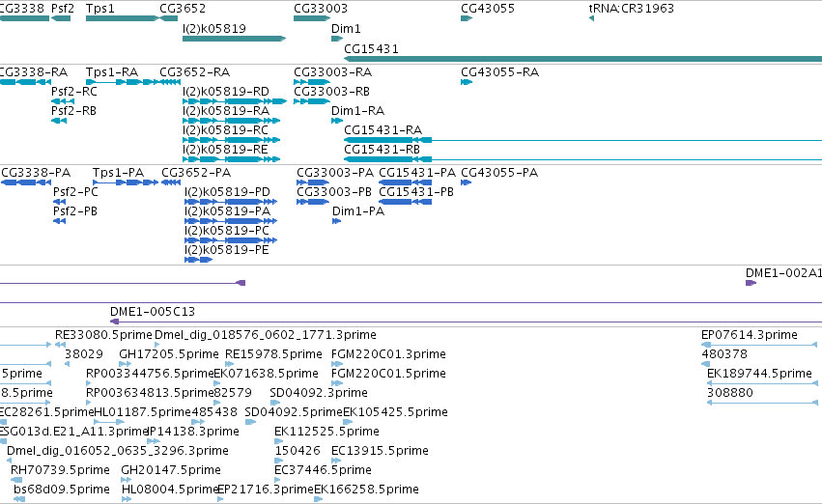Image resolution: width=822 pixels, height=504 pixels.
Task: Click the label RE33080.5prime
Action: pos(103,335)
